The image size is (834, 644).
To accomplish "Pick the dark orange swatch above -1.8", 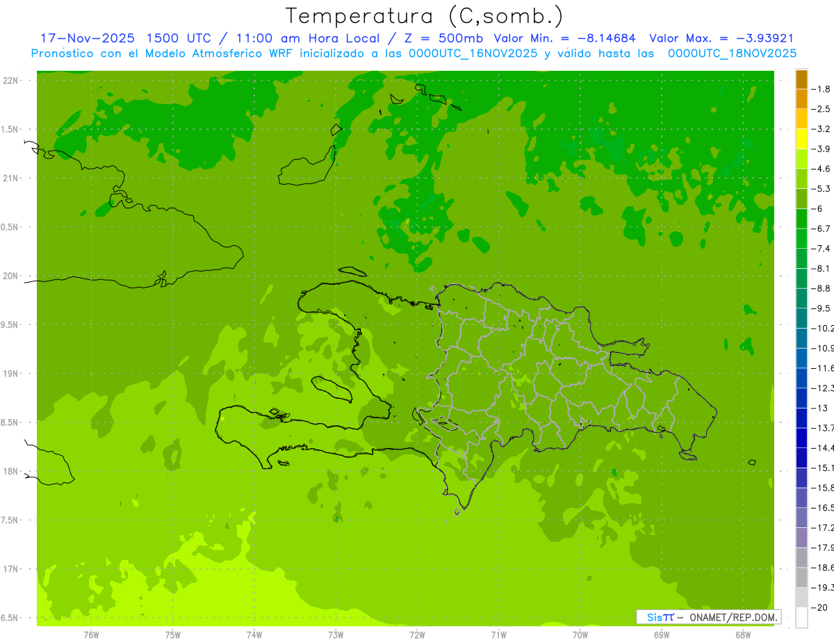I will (801, 79).
